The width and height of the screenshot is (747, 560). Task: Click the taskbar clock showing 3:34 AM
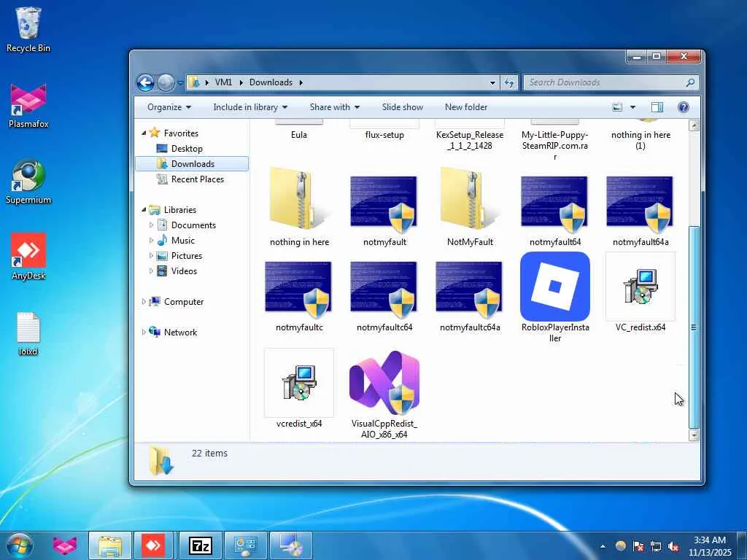tap(709, 546)
